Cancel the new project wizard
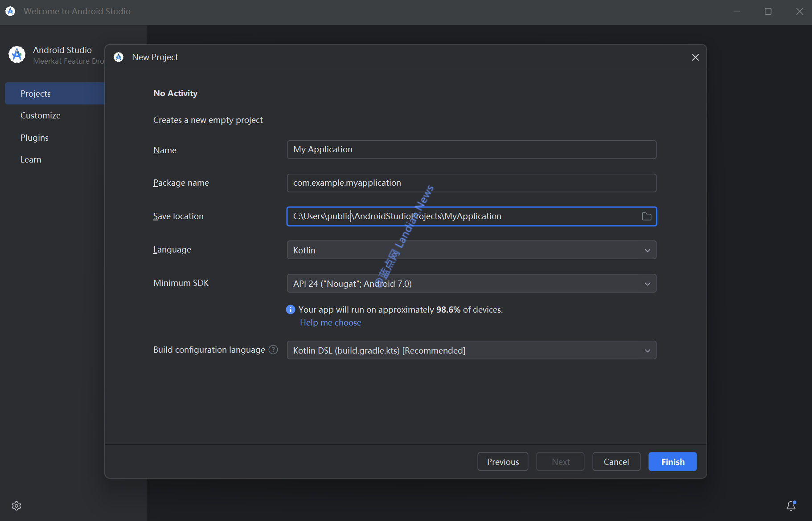This screenshot has width=812, height=521. pyautogui.click(x=616, y=462)
